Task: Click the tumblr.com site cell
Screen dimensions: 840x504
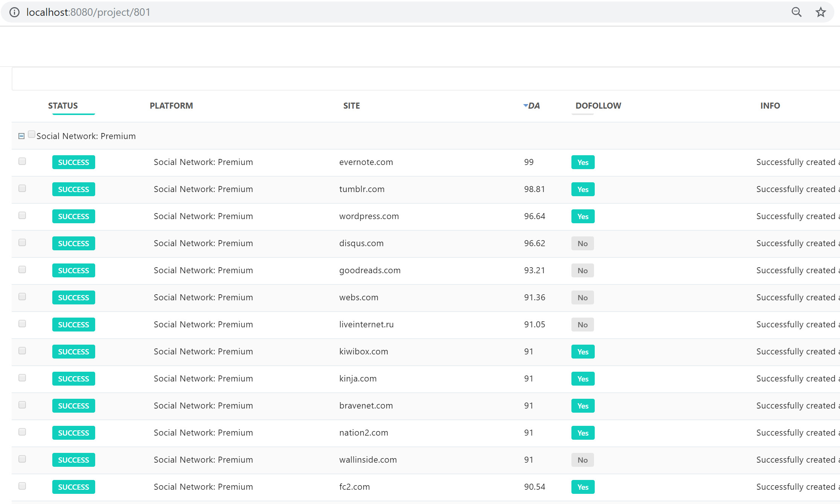Action: point(362,189)
